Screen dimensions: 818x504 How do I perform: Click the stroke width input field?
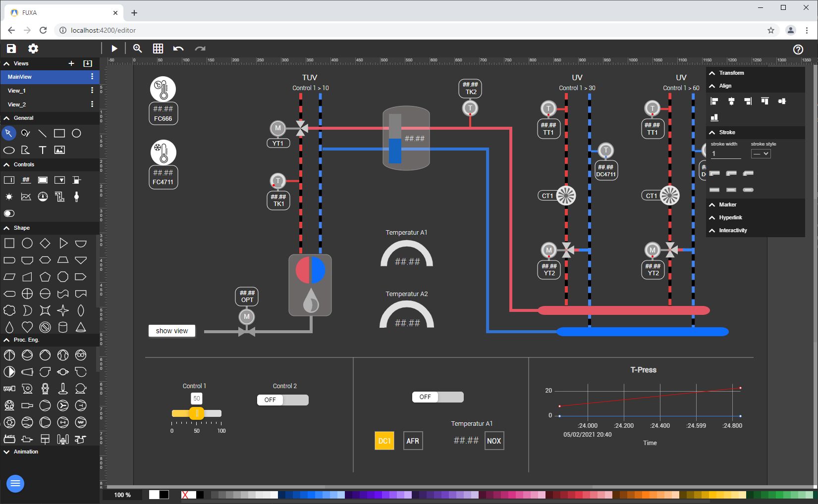coord(725,153)
